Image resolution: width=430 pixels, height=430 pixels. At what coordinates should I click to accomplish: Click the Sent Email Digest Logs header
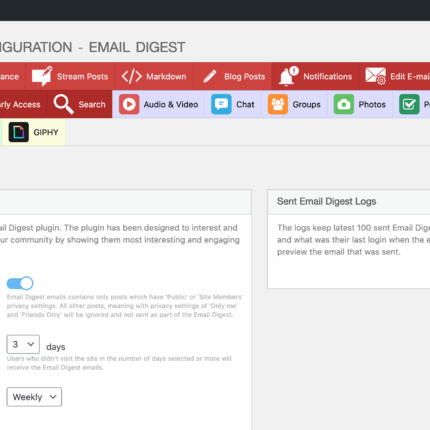click(327, 201)
